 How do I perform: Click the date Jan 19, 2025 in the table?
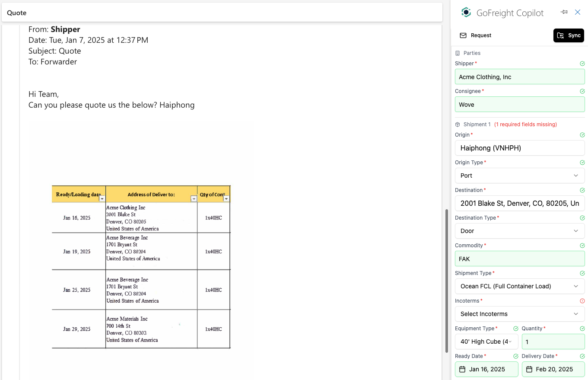click(77, 252)
